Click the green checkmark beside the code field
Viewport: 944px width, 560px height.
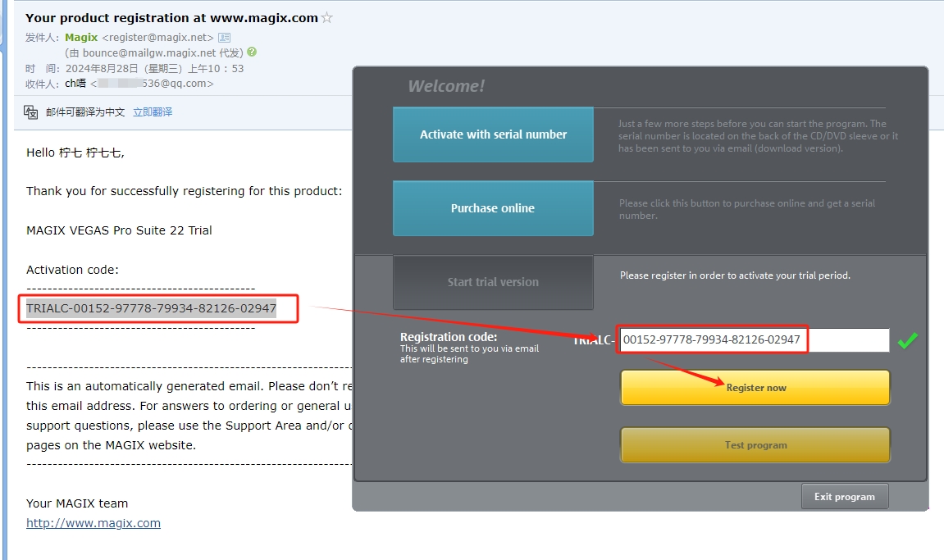click(907, 340)
